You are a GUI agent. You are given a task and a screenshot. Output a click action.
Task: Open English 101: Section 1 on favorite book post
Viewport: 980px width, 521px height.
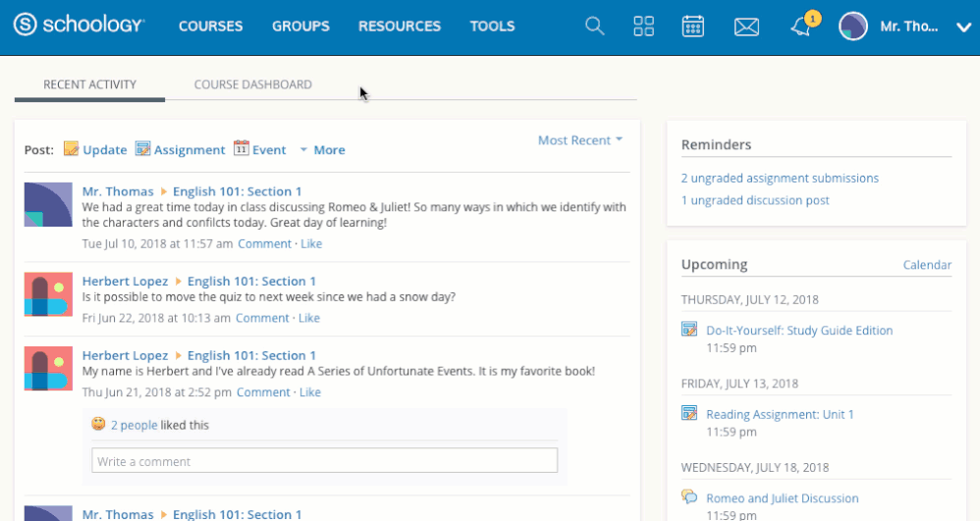click(x=251, y=355)
